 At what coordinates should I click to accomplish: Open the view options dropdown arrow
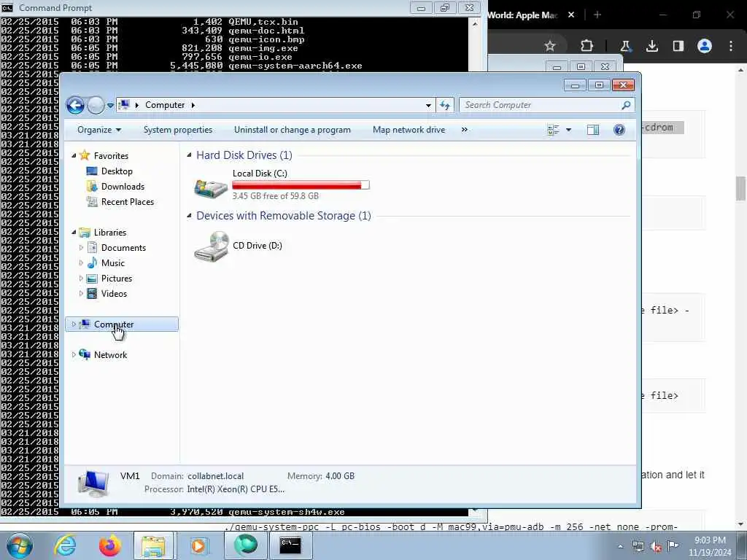pos(568,130)
